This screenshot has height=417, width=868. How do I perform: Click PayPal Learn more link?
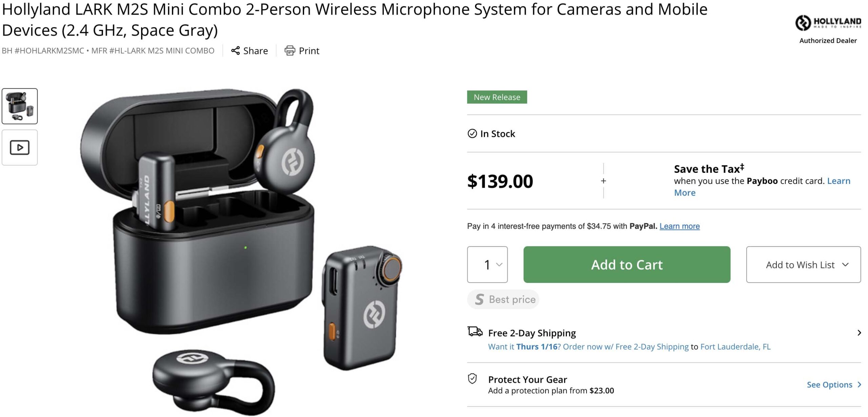coord(679,226)
